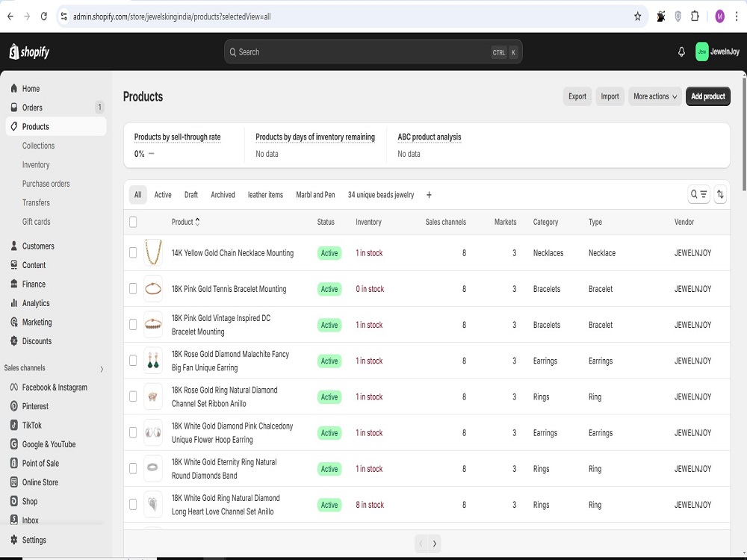This screenshot has height=560, width=747.
Task: Click the page vertical scrollbar
Action: (x=744, y=134)
